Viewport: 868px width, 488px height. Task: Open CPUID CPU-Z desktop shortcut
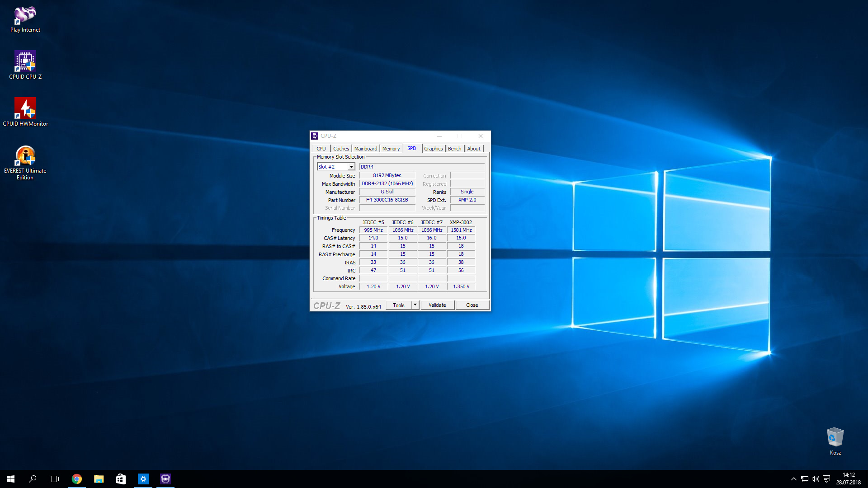[25, 62]
